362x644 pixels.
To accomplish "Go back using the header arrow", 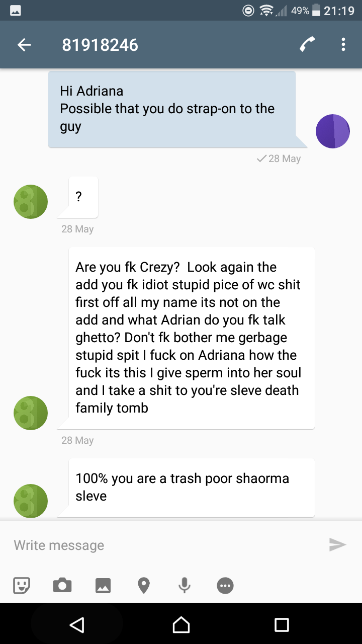I will (x=24, y=45).
